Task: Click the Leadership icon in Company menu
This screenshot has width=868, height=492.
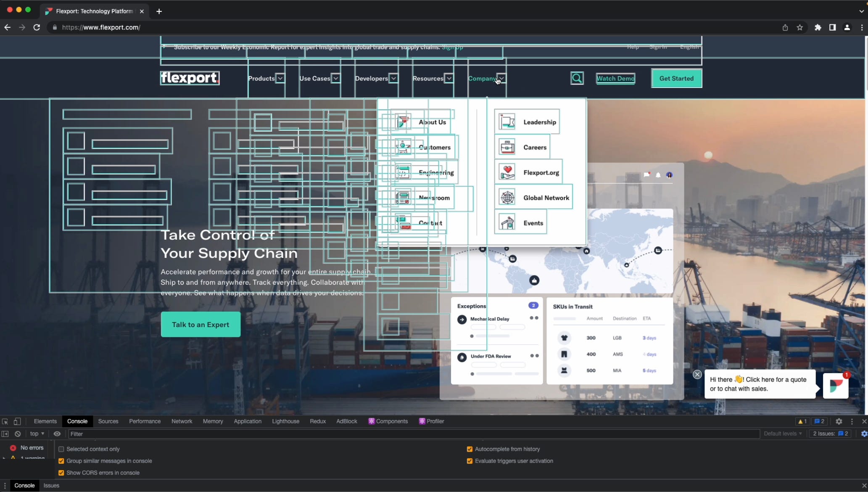Action: [507, 122]
